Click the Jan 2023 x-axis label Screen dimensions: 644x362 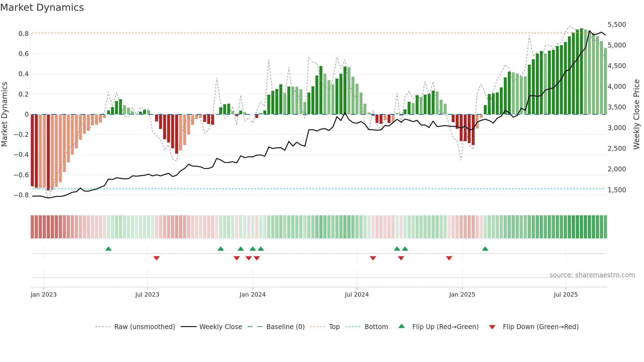click(43, 294)
